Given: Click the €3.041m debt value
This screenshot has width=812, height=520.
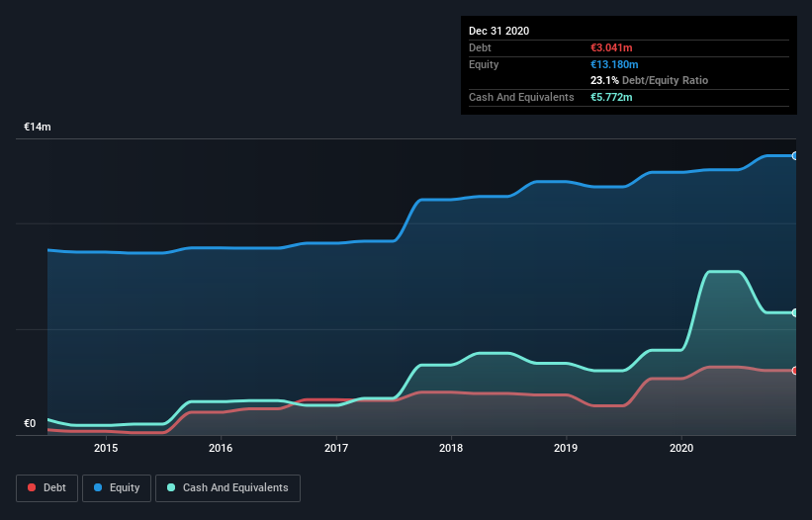Looking at the screenshot, I should [x=611, y=47].
